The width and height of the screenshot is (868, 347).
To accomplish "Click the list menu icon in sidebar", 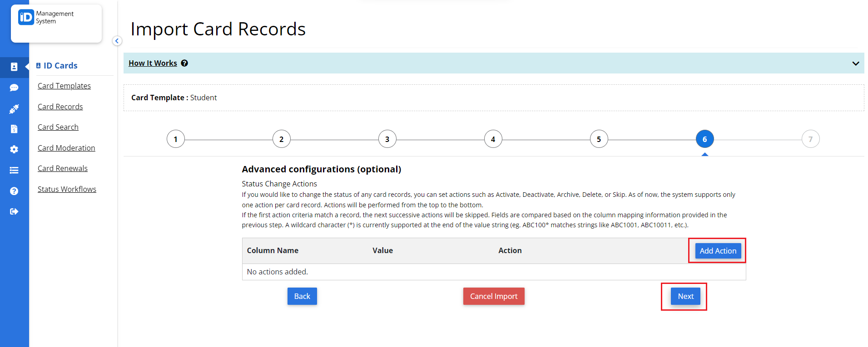I will pos(14,170).
